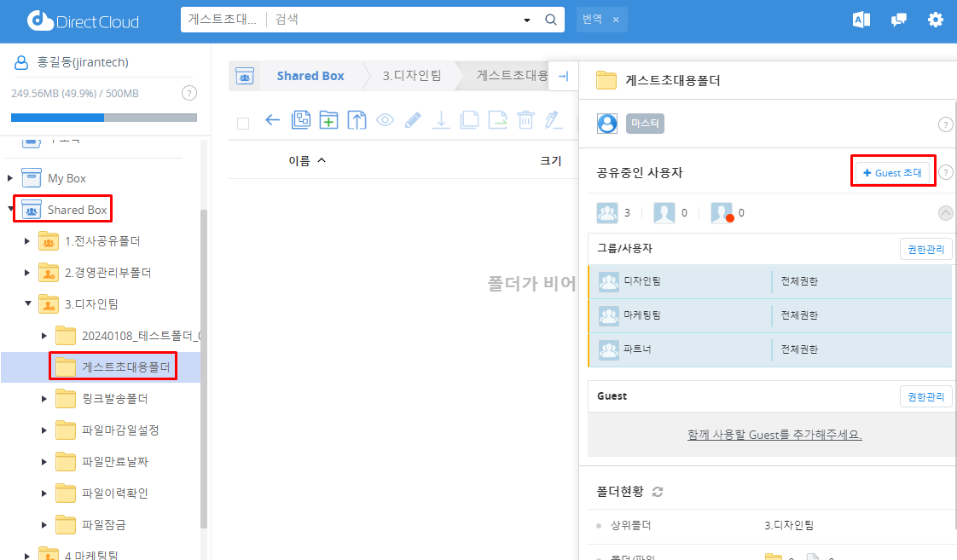Image resolution: width=957 pixels, height=560 pixels.
Task: Collapse the details panel with the arrow icon
Action: point(563,77)
